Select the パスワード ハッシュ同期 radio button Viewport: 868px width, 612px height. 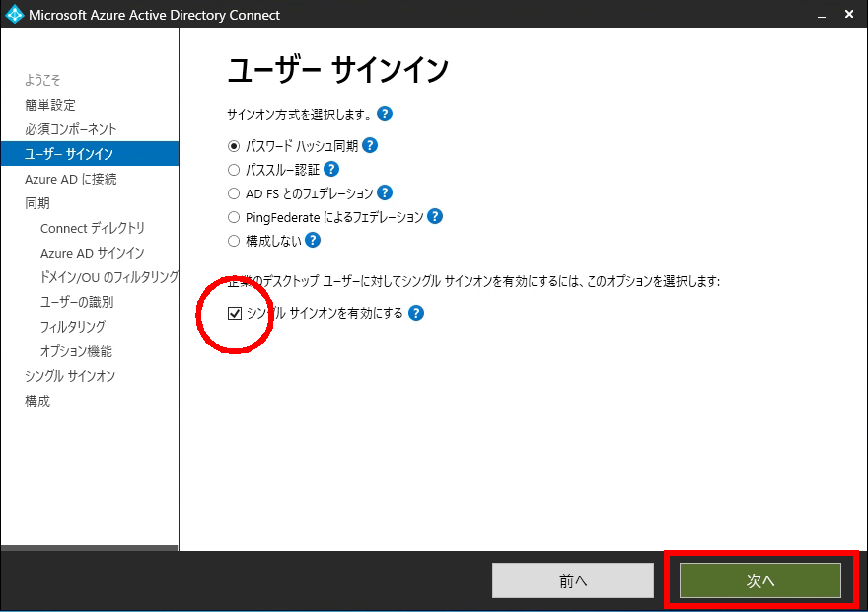point(234,146)
